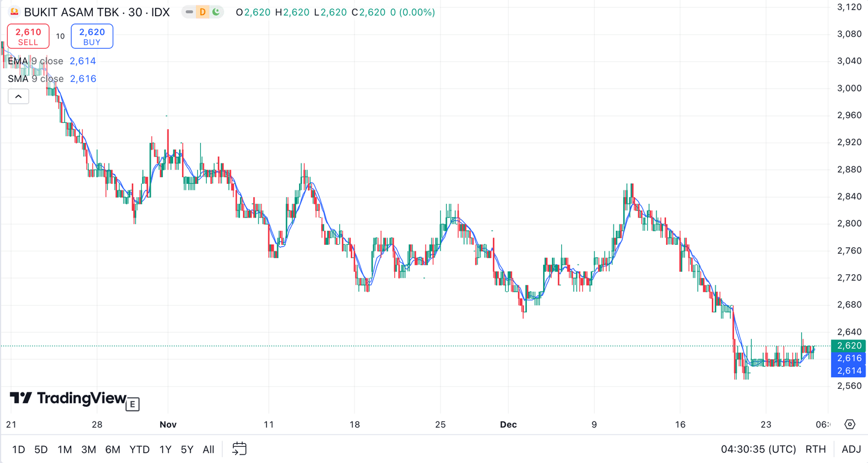Switch to the YTD range
The width and height of the screenshot is (868, 463).
(x=139, y=449)
